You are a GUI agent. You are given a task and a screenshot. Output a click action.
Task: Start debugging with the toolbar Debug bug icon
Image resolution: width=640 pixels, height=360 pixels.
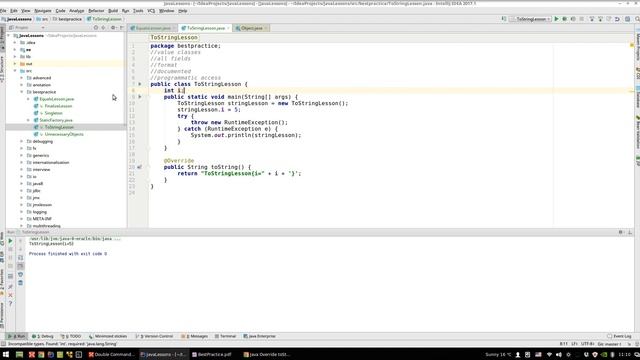tap(564, 19)
